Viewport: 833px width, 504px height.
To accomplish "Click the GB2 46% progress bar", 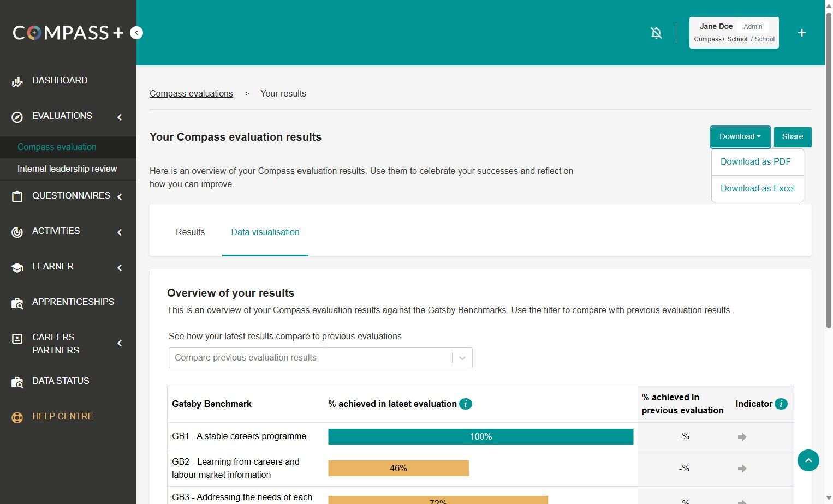I will click(x=398, y=468).
